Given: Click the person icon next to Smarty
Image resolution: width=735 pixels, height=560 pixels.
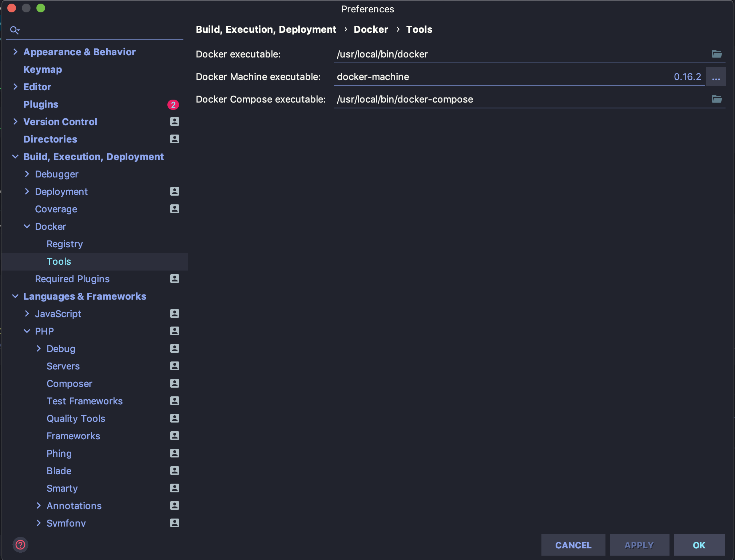Looking at the screenshot, I should [x=175, y=488].
